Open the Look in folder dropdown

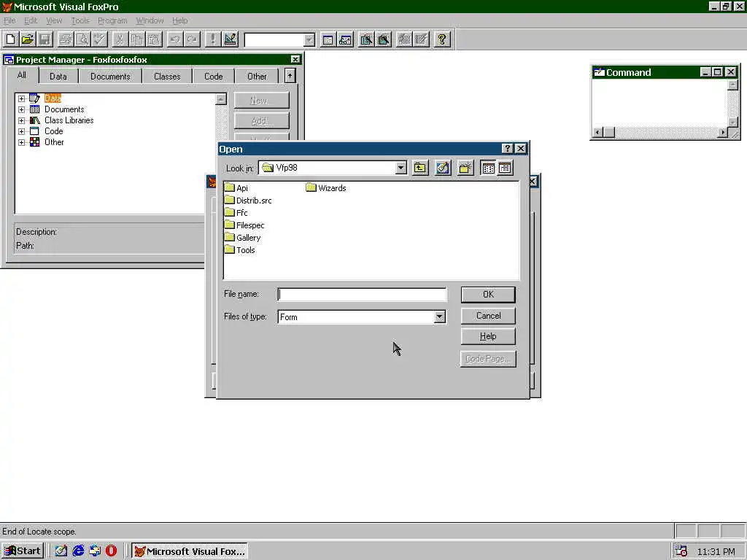(401, 168)
